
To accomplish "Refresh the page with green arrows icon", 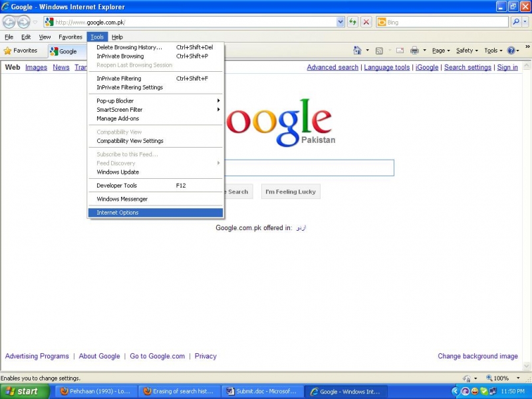I will click(x=353, y=21).
